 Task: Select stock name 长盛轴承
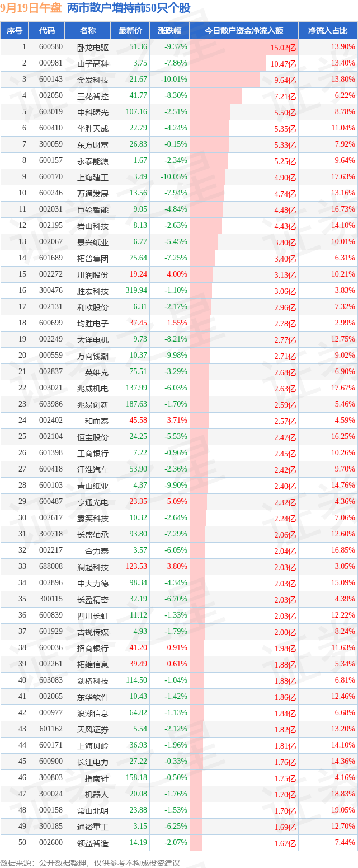(x=93, y=535)
